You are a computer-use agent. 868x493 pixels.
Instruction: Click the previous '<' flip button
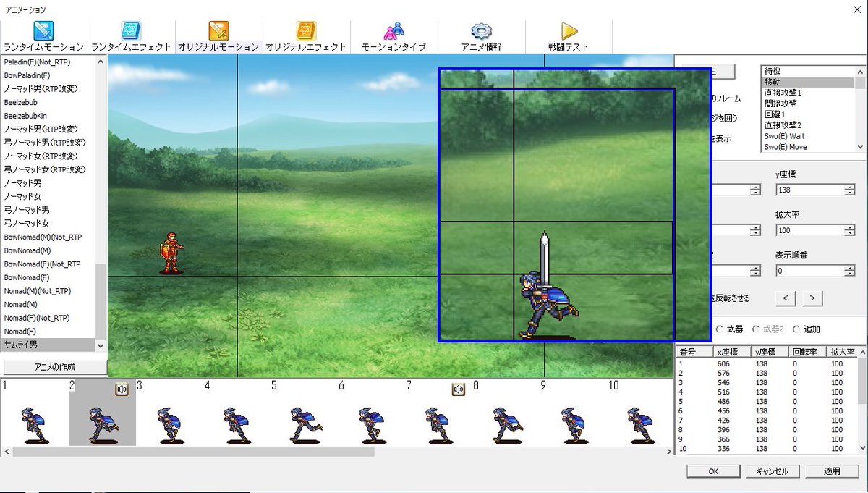click(x=786, y=298)
